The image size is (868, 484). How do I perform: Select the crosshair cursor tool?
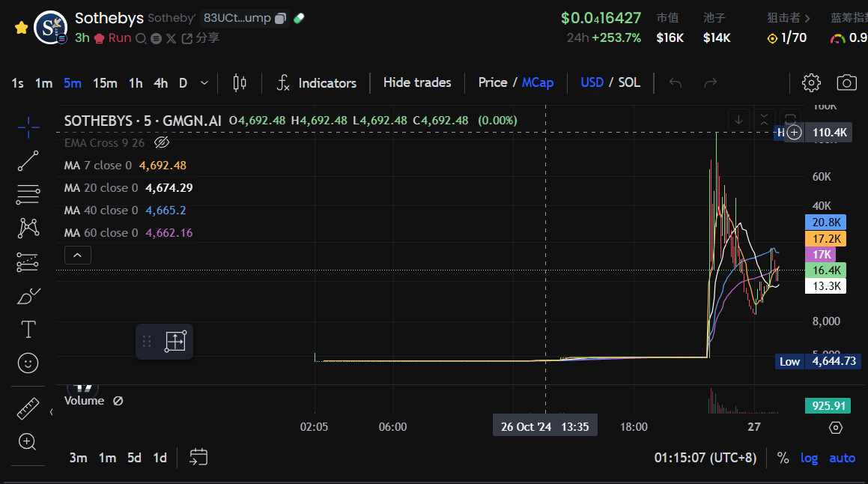(28, 127)
